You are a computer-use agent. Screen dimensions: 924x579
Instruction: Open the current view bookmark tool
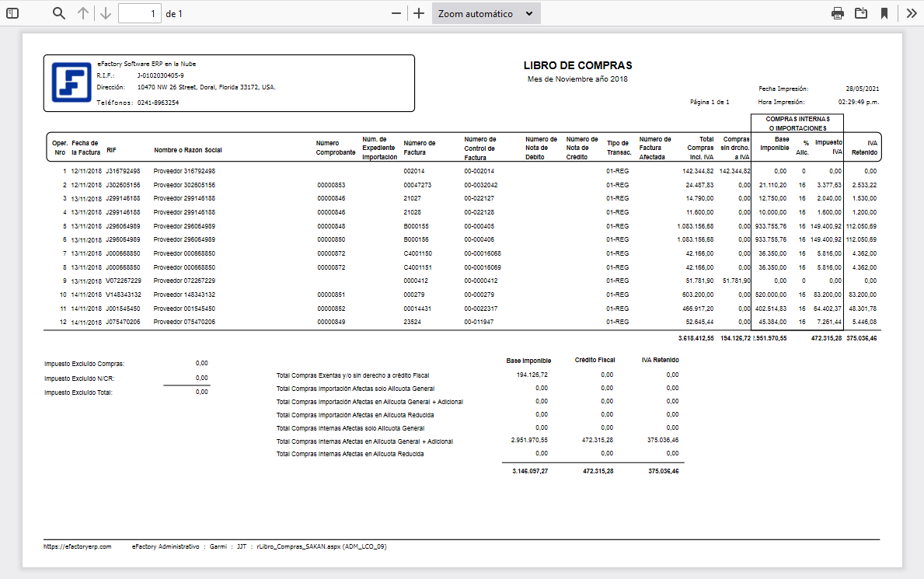(x=884, y=12)
